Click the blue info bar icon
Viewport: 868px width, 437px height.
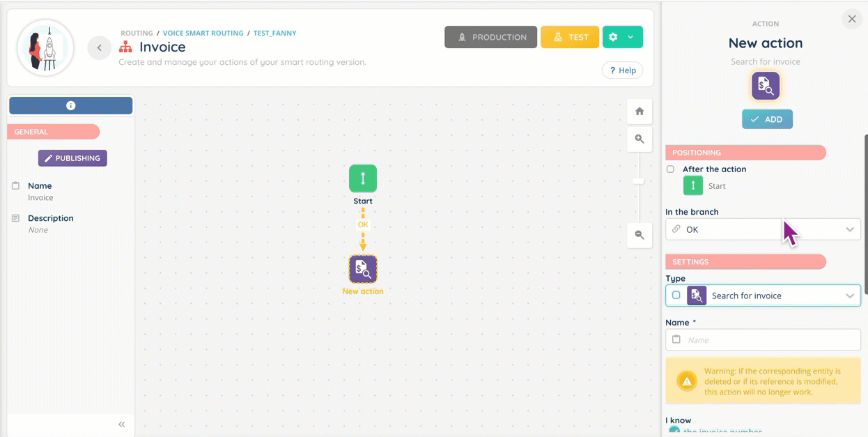pos(70,105)
